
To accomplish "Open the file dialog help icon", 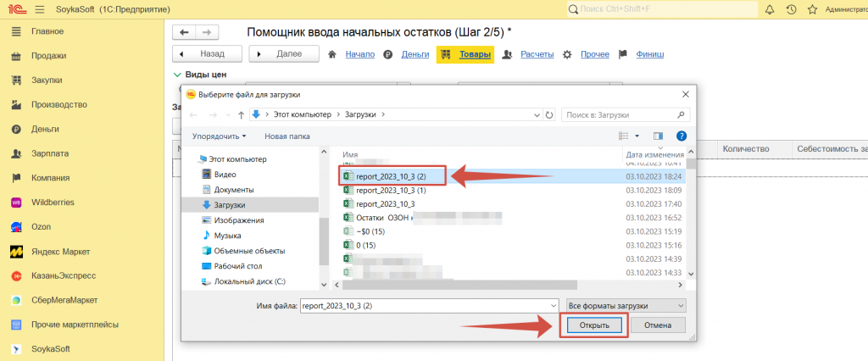I will pos(680,136).
